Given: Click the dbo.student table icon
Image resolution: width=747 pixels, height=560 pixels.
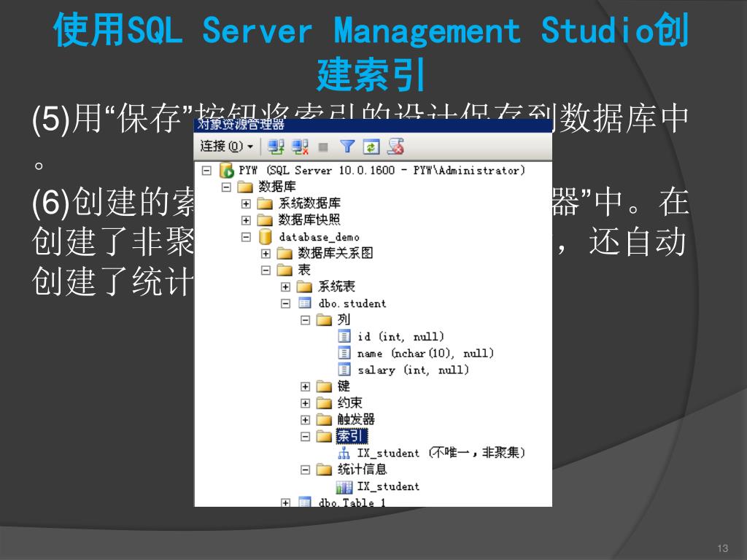Looking at the screenshot, I should click(x=304, y=303).
